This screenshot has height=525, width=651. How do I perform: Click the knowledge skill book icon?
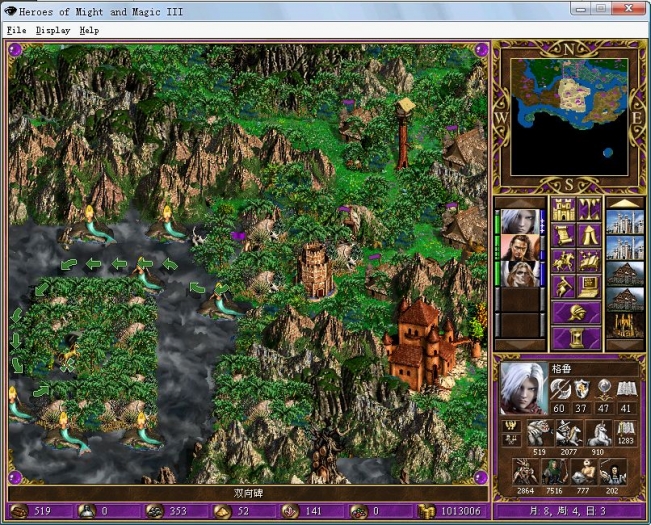626,390
